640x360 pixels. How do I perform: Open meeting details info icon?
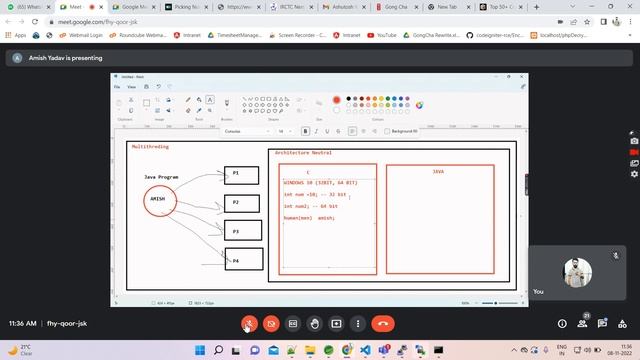[x=562, y=324]
